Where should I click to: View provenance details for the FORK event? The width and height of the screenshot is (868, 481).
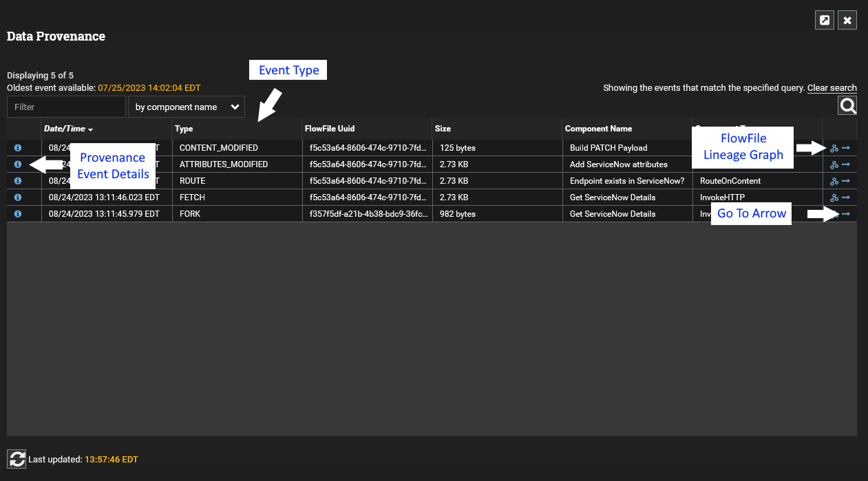pyautogui.click(x=18, y=214)
